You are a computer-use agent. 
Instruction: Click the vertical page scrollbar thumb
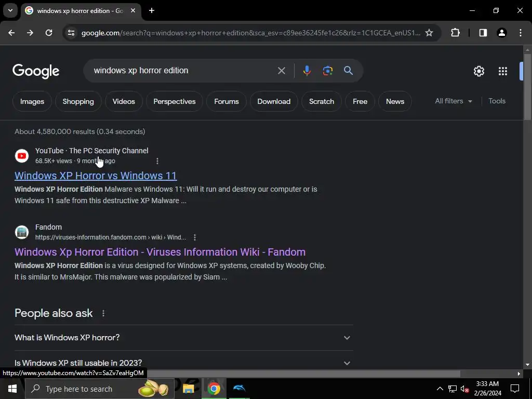(527, 87)
